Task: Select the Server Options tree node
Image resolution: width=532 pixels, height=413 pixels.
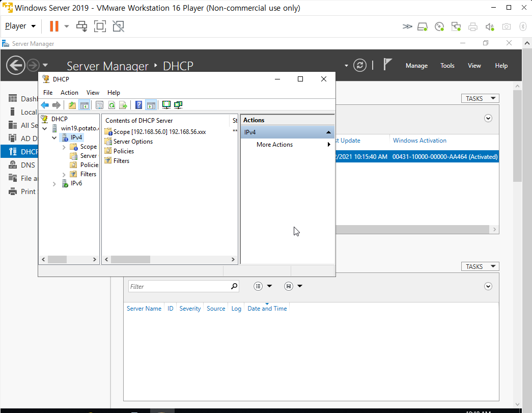Action: click(89, 156)
